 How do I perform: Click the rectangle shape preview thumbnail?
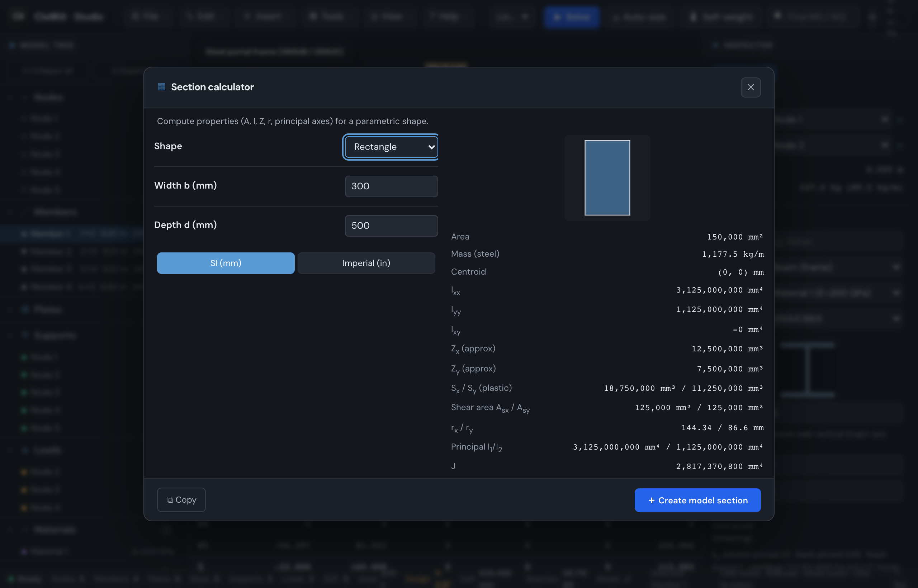(607, 178)
